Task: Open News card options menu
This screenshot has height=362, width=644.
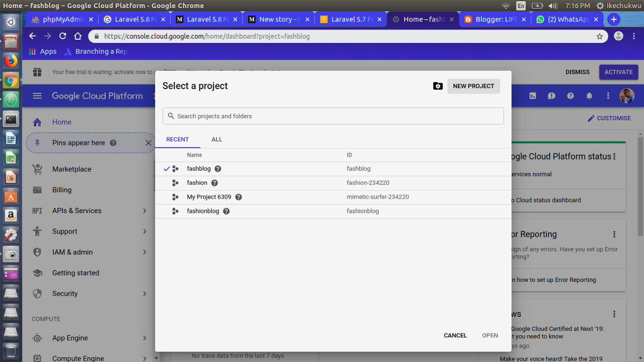Action: (x=614, y=314)
